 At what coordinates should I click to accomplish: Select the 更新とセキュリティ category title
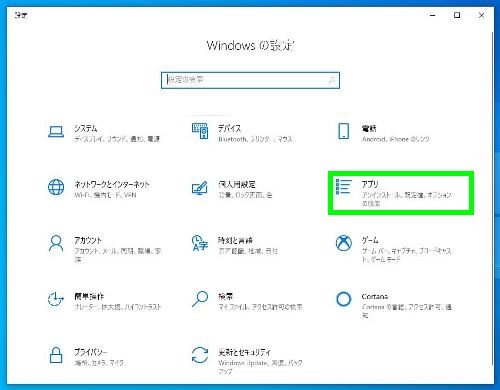click(x=244, y=352)
